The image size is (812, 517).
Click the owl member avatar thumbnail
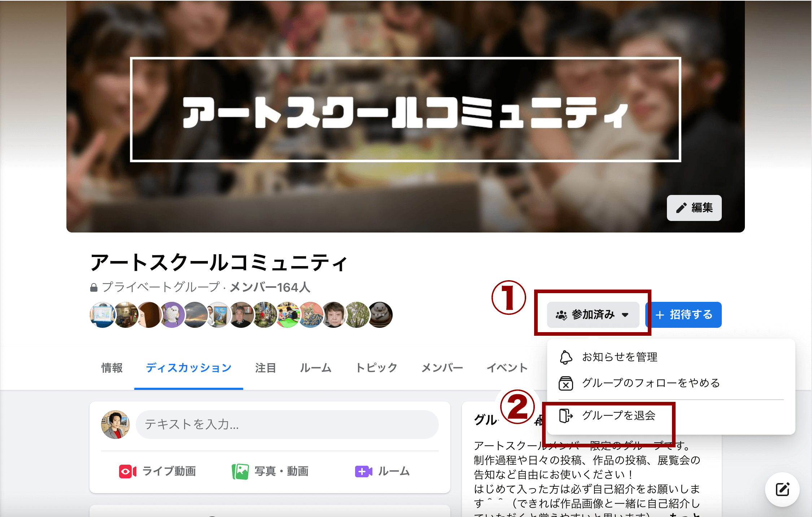click(172, 315)
